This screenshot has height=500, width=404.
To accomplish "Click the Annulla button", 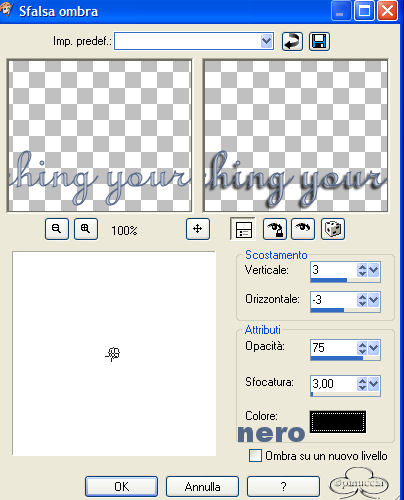I will pos(202,487).
